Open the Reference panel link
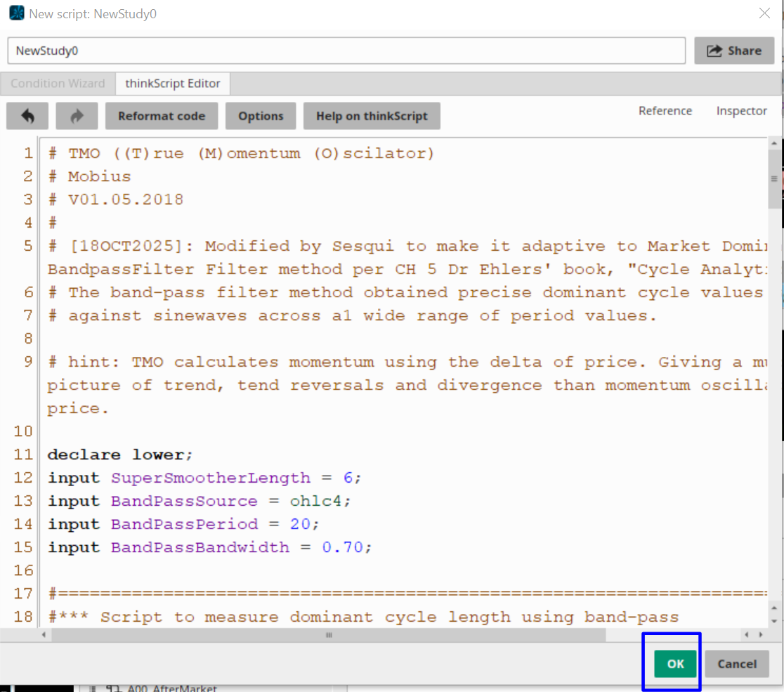 point(665,111)
